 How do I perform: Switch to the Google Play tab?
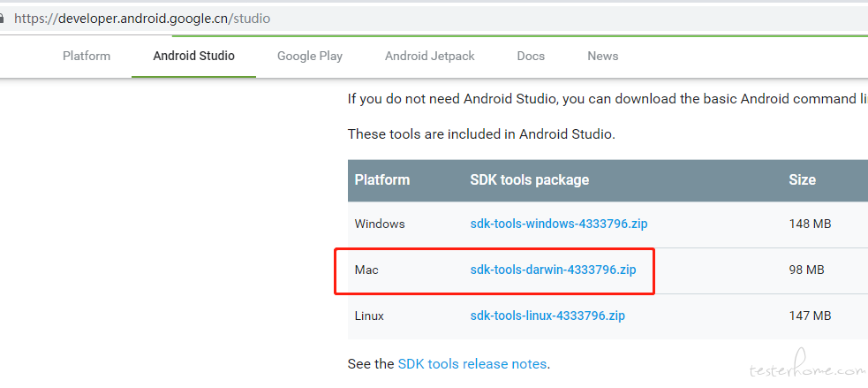click(310, 56)
